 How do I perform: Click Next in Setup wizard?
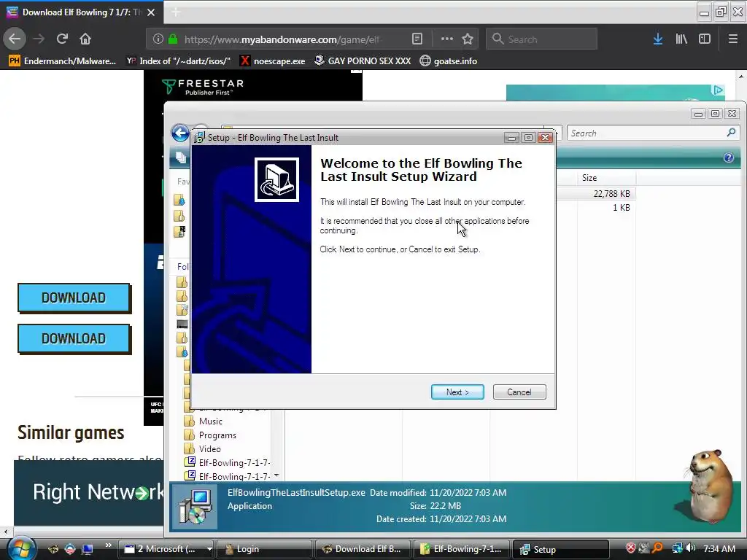[457, 392]
